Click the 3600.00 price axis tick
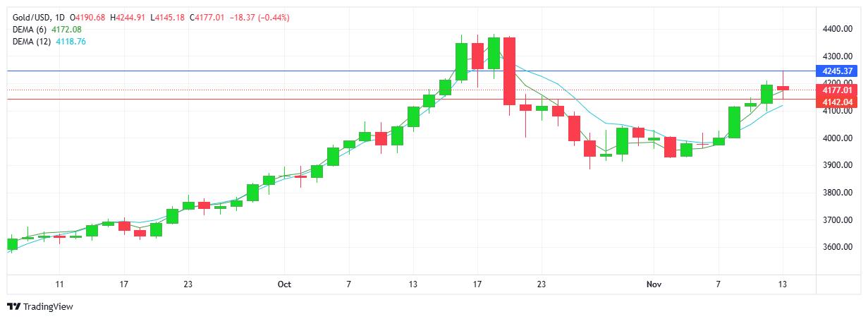Viewport: 868px width, 319px height. click(836, 248)
